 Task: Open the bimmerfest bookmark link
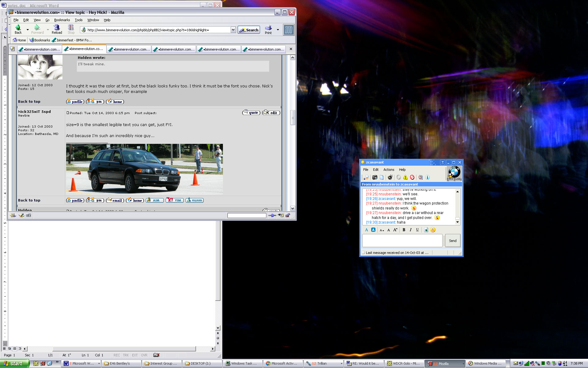[72, 40]
